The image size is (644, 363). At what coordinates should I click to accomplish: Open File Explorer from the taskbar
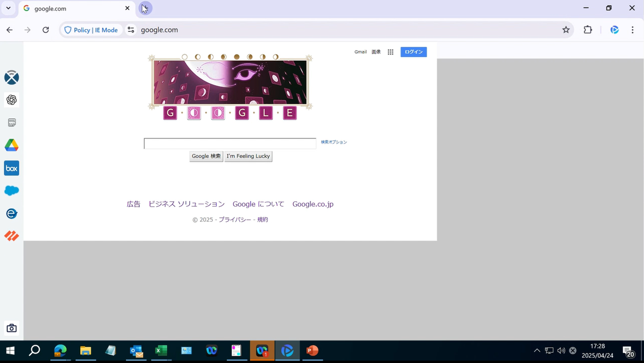point(85,350)
